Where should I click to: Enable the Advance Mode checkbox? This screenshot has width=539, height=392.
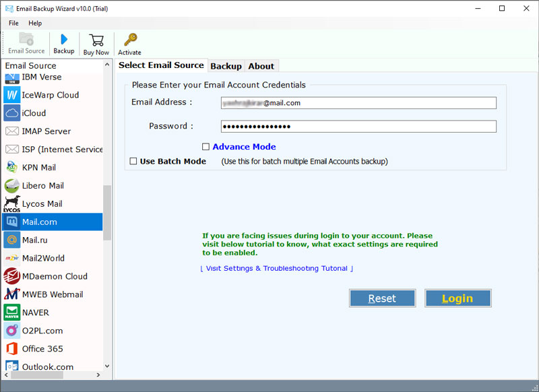205,147
